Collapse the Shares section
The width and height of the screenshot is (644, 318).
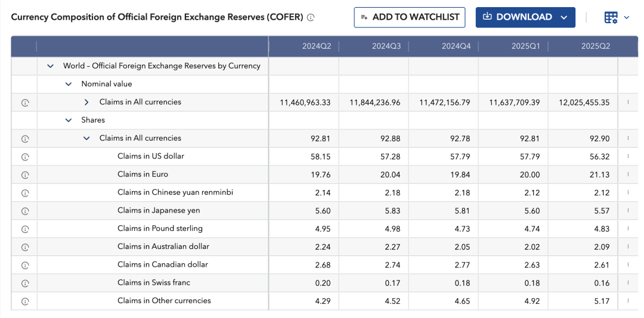tap(69, 120)
